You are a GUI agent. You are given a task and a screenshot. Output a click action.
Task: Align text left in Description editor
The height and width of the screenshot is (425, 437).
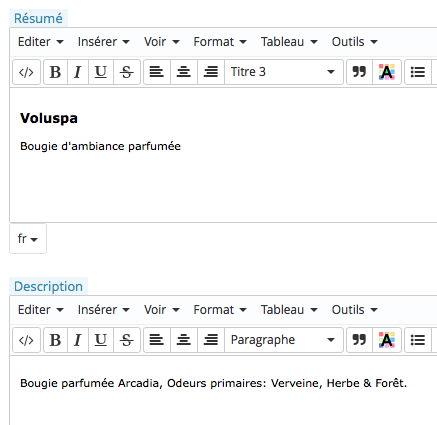click(157, 340)
